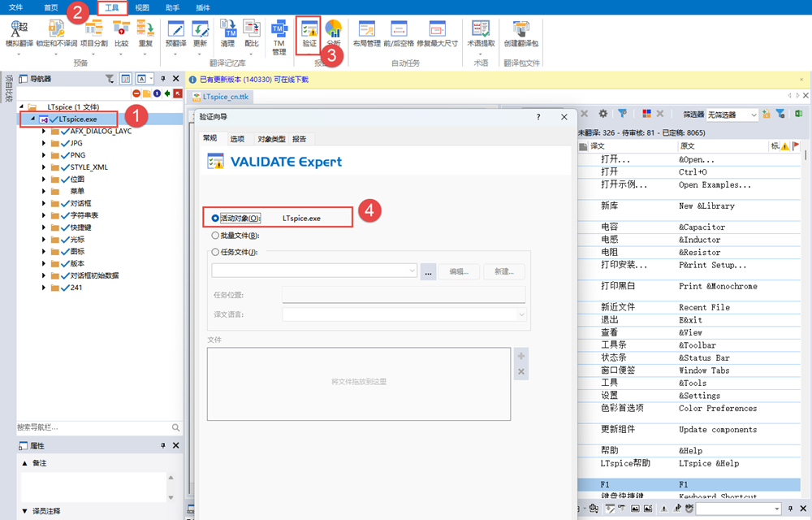Viewport: 812px width, 520px height.
Task: Switch to 选项 tab in validation wizard
Action: coord(237,139)
